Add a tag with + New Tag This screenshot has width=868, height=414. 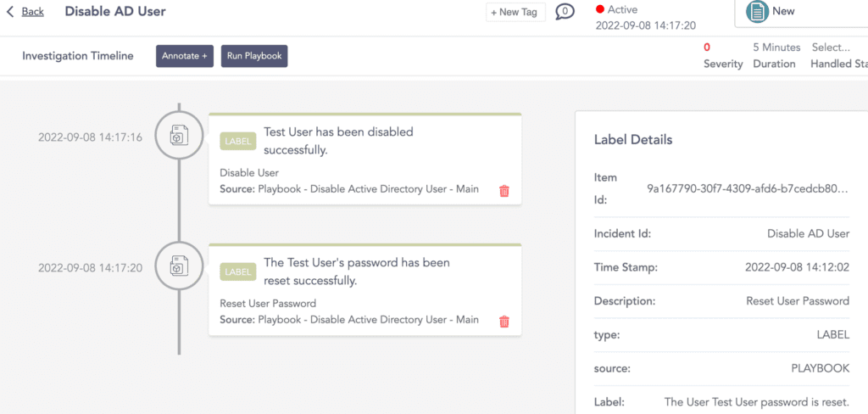click(514, 13)
